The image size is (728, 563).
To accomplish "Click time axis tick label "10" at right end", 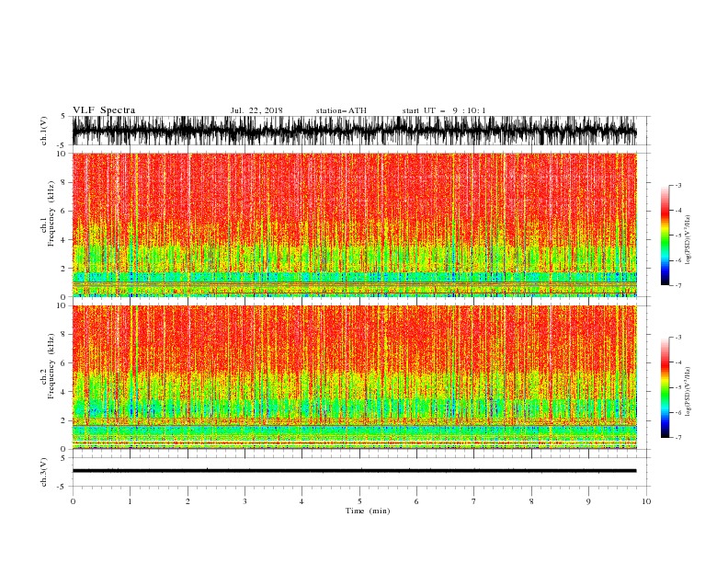I will click(646, 501).
